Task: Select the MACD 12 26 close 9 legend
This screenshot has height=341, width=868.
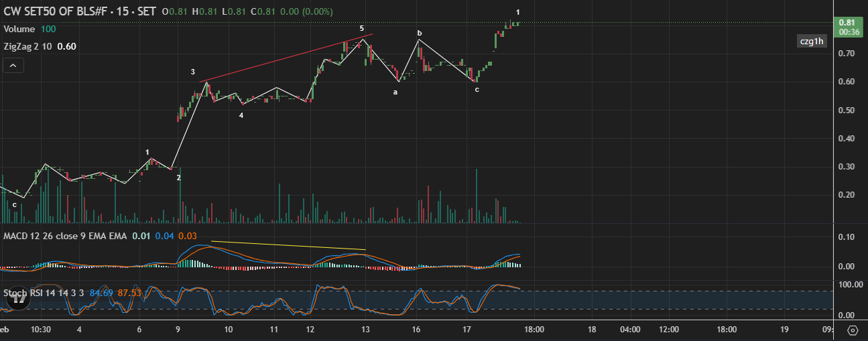Action: point(65,236)
